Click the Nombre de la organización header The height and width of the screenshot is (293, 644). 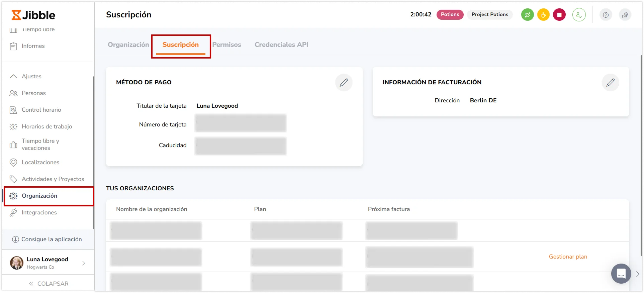(x=152, y=209)
